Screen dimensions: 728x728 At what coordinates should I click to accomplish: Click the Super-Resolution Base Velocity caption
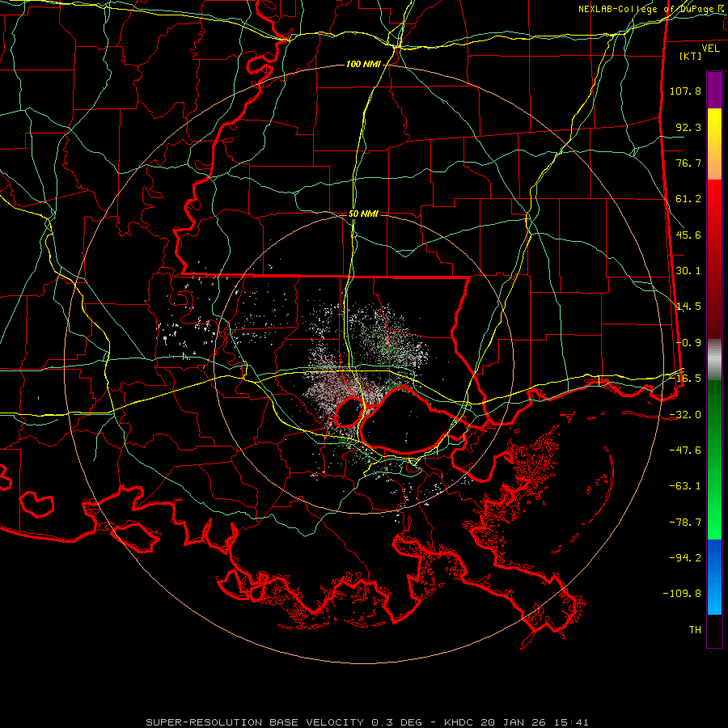pos(366,722)
